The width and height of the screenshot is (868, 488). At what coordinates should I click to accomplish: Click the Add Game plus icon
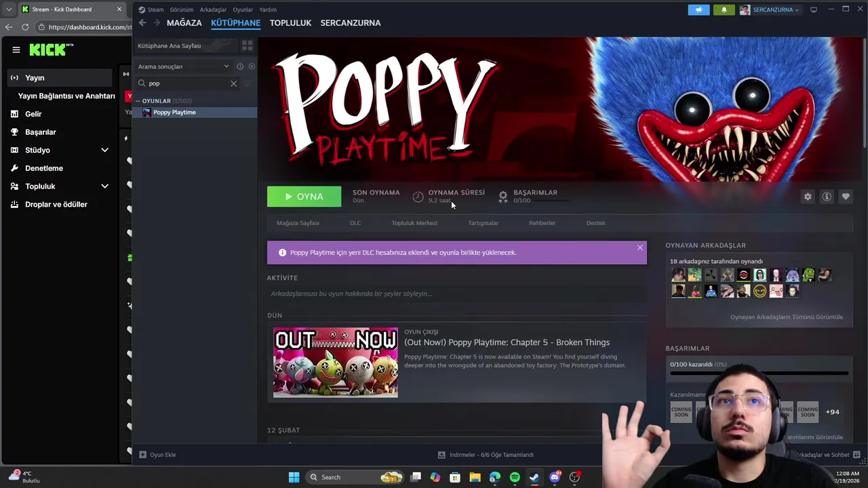[x=142, y=455]
